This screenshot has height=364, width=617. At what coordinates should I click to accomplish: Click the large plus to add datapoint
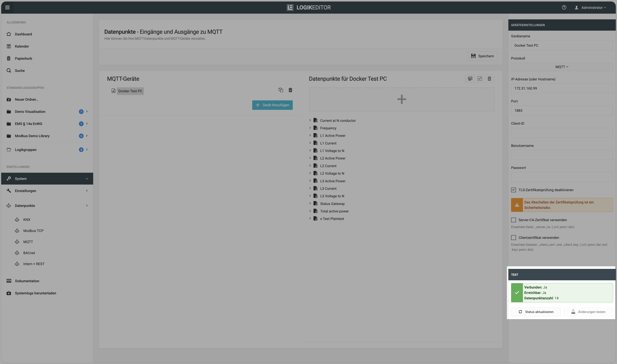click(x=401, y=99)
